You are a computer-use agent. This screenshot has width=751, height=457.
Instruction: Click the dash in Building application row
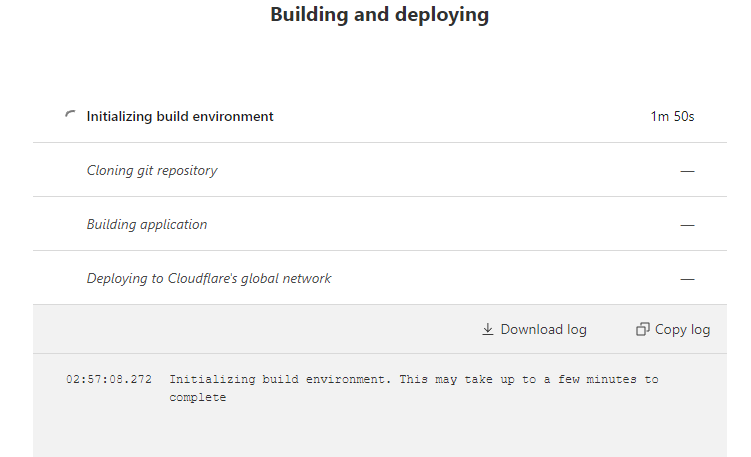[x=687, y=225]
